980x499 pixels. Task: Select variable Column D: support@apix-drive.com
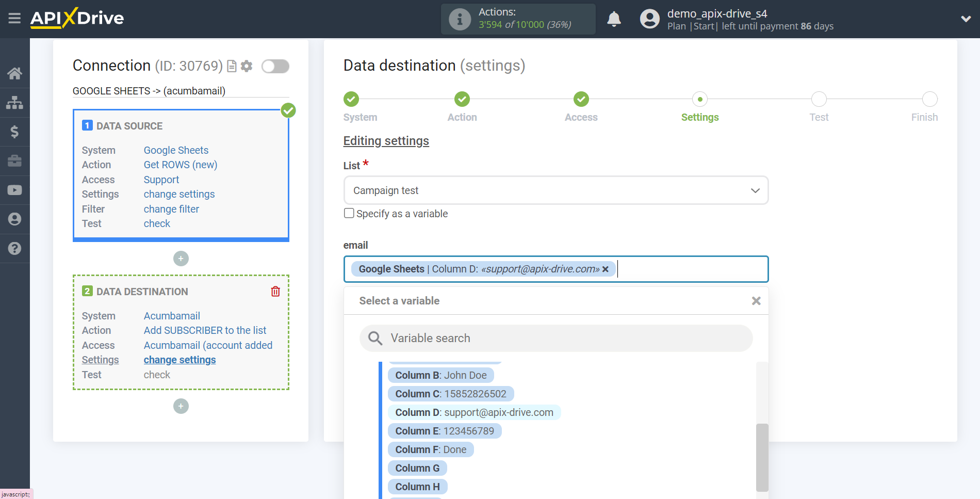pos(474,412)
